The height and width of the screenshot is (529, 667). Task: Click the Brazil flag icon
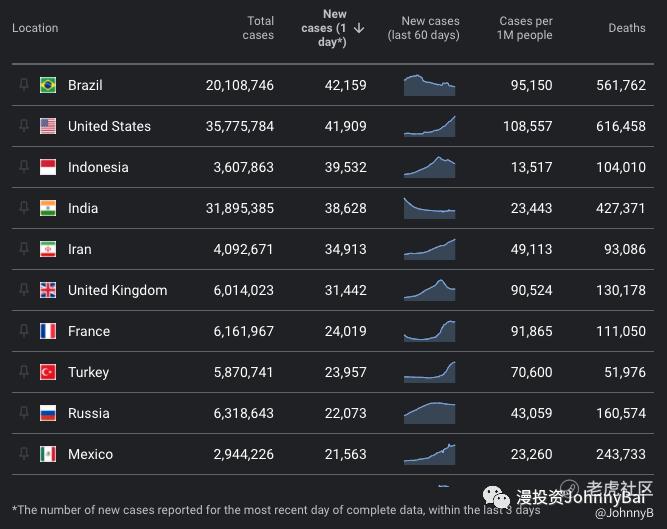(48, 85)
